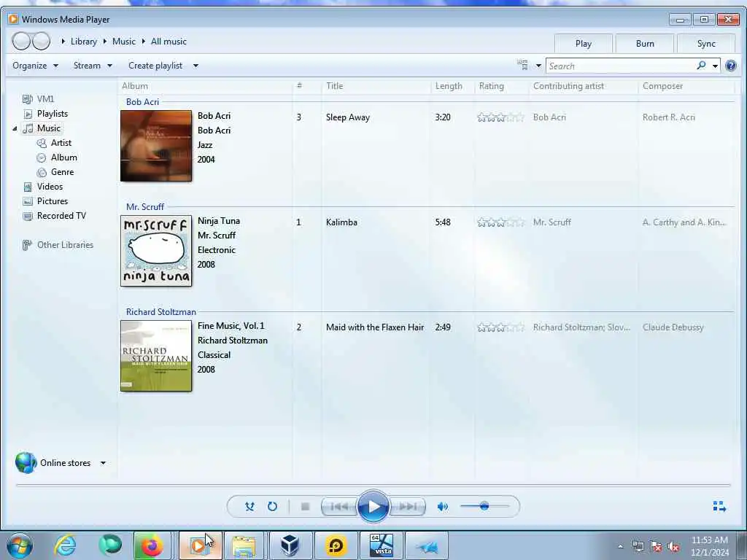Select the Fine Music Vol. 1 album cover

[x=156, y=356]
